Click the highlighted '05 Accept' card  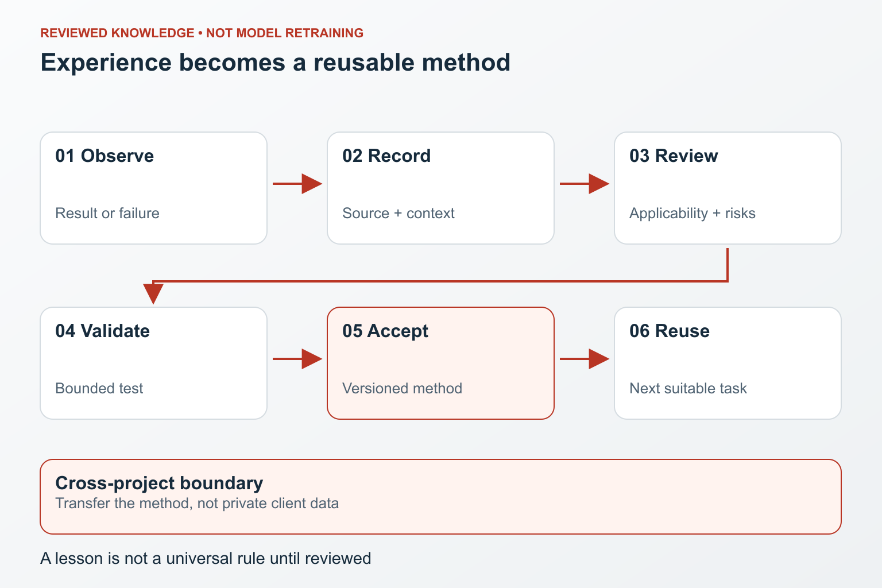tap(440, 363)
